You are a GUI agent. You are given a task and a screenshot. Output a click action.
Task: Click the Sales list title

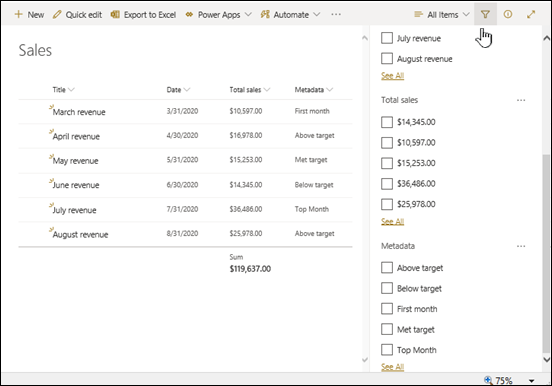click(x=35, y=50)
